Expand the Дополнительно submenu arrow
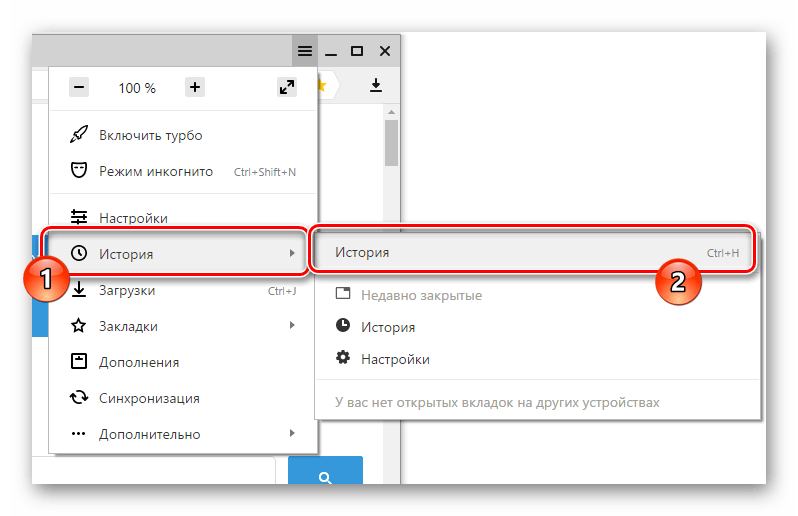 (x=292, y=433)
